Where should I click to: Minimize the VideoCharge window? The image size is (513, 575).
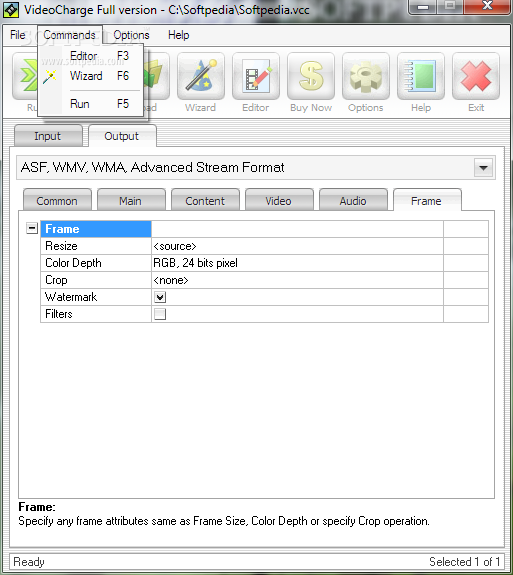[423, 7]
